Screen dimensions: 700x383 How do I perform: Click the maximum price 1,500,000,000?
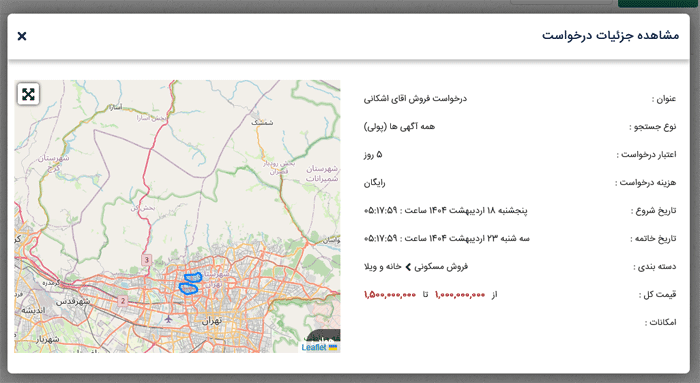[390, 295]
